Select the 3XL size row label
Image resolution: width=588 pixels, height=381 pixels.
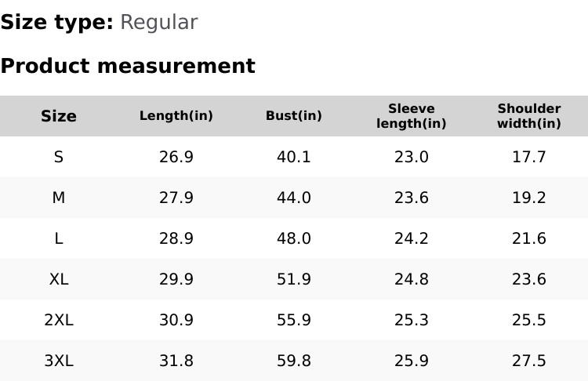59,361
